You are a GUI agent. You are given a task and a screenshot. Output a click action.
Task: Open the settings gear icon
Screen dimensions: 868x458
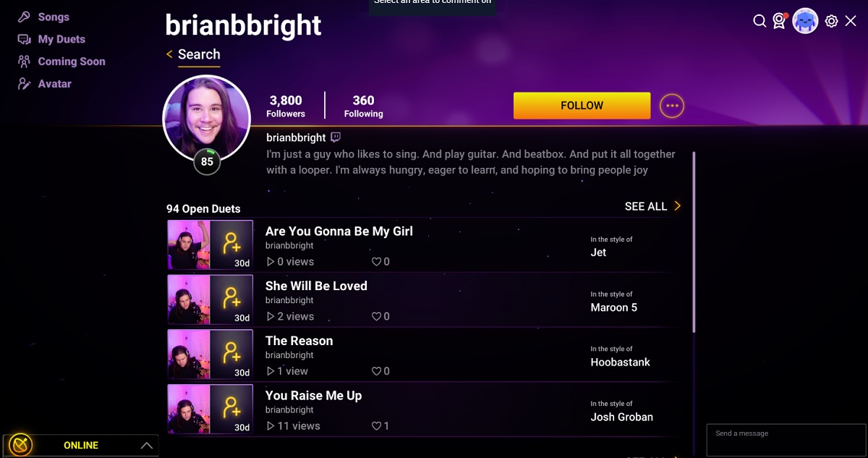pos(831,21)
